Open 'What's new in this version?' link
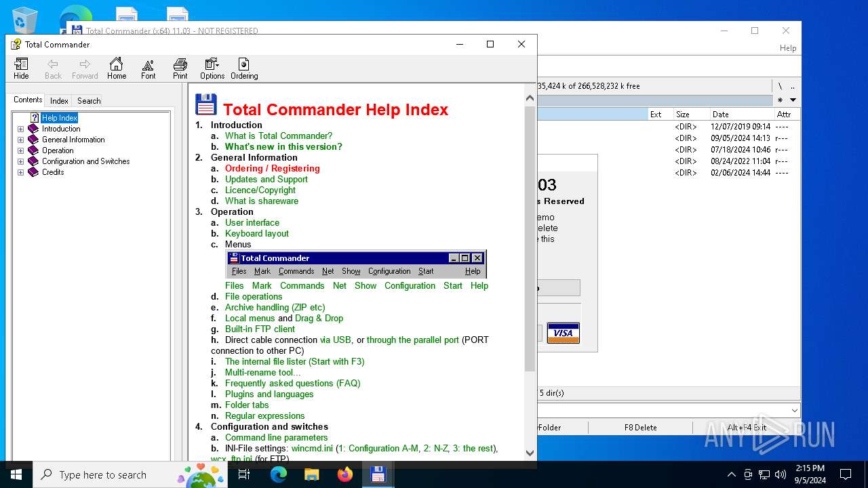The height and width of the screenshot is (488, 868). (x=283, y=146)
